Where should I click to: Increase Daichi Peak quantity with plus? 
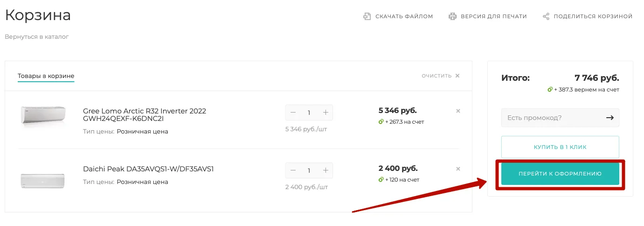pos(325,170)
